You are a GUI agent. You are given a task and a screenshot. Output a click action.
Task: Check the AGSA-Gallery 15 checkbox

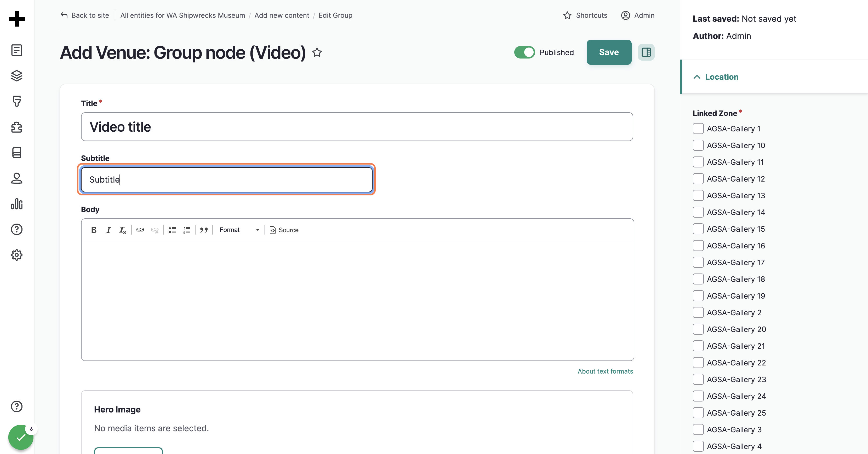click(698, 229)
